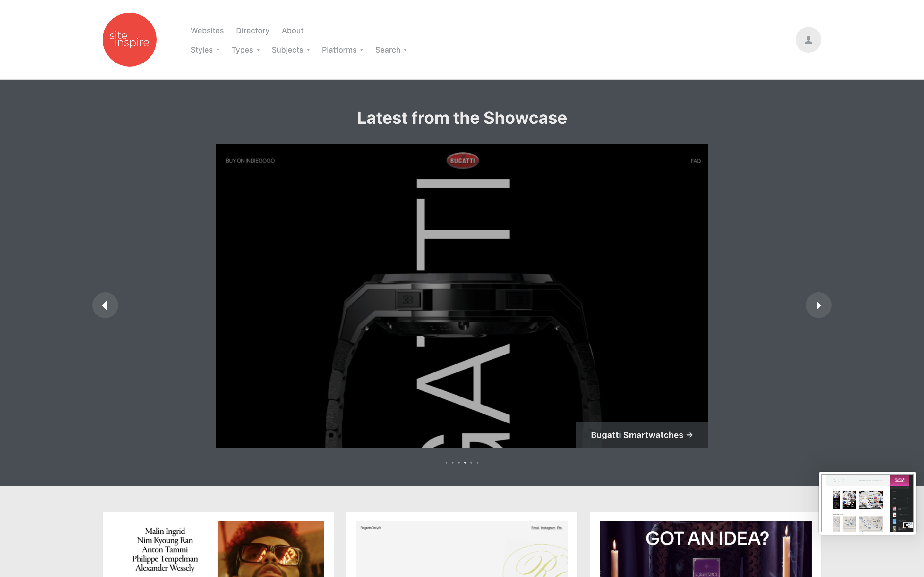Open the Search dropdown
This screenshot has width=924, height=577.
click(x=391, y=50)
